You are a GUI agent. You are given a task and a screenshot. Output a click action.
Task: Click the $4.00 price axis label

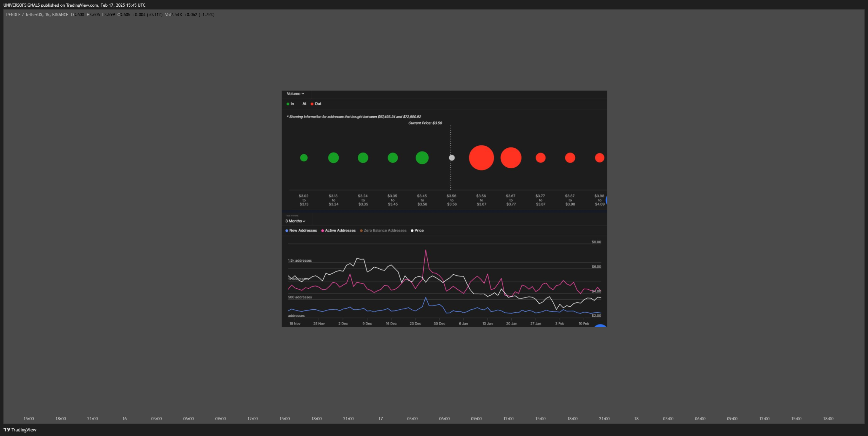pos(596,291)
